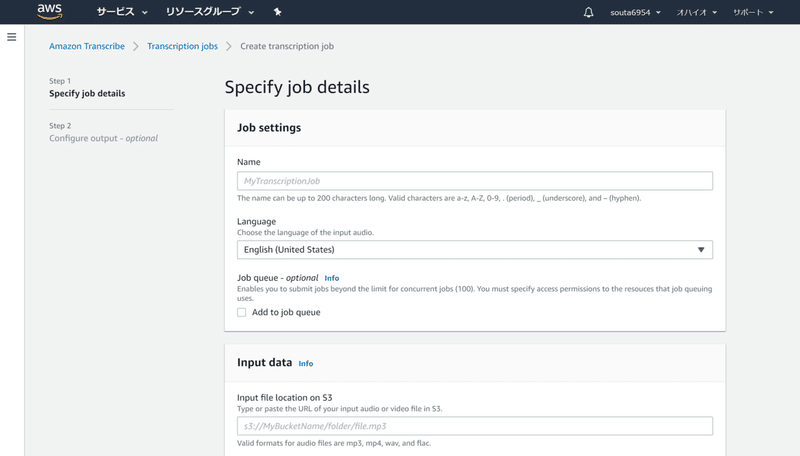Expand the Language dropdown
800x456 pixels.
point(474,250)
